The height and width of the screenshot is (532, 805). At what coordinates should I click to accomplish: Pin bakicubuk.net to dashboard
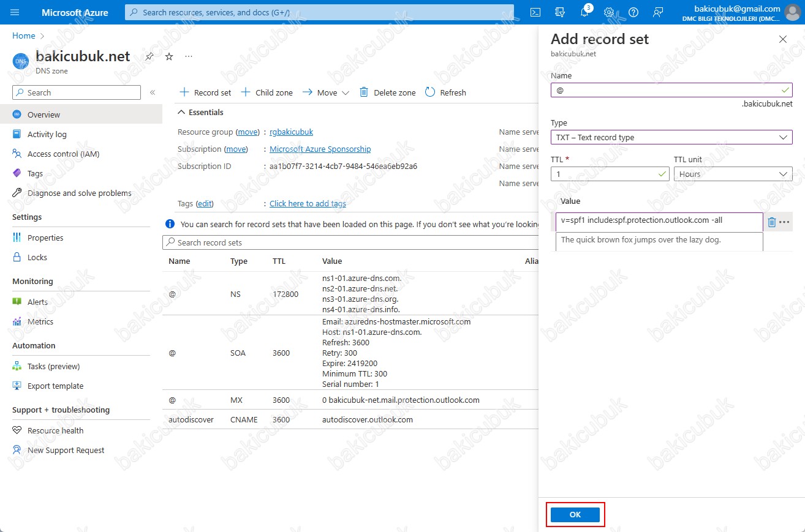click(149, 56)
